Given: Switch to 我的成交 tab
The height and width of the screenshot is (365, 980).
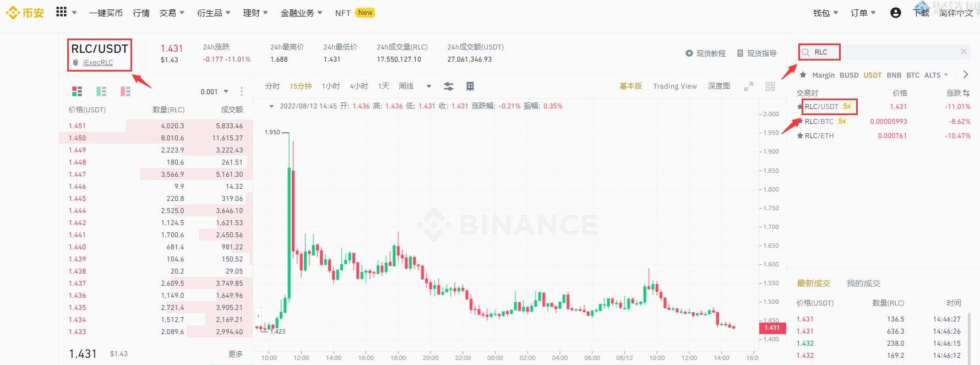Looking at the screenshot, I should (x=863, y=284).
